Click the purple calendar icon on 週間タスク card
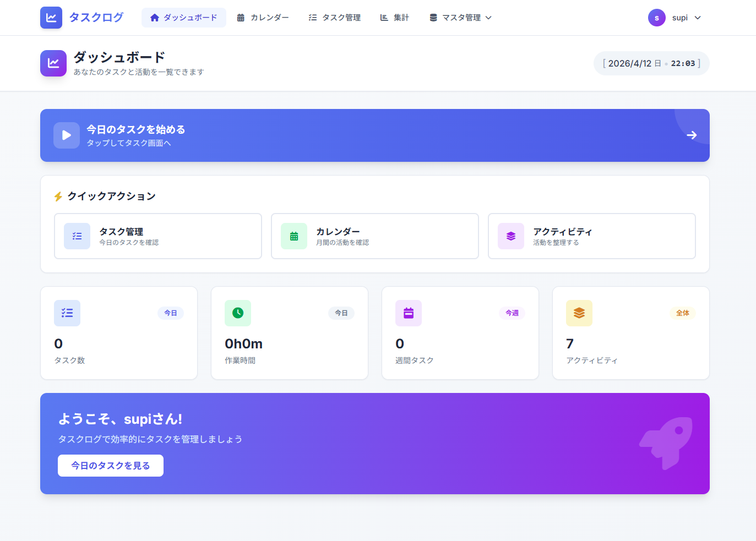Image resolution: width=756 pixels, height=541 pixels. 409,313
